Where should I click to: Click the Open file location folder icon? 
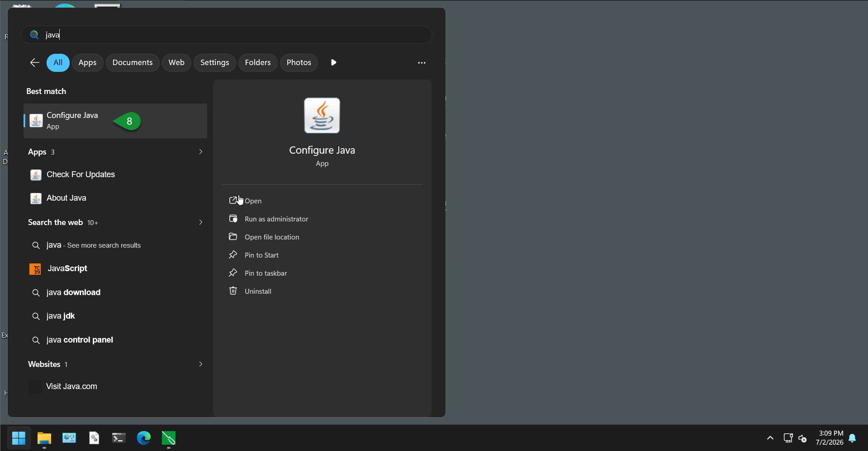pos(233,237)
